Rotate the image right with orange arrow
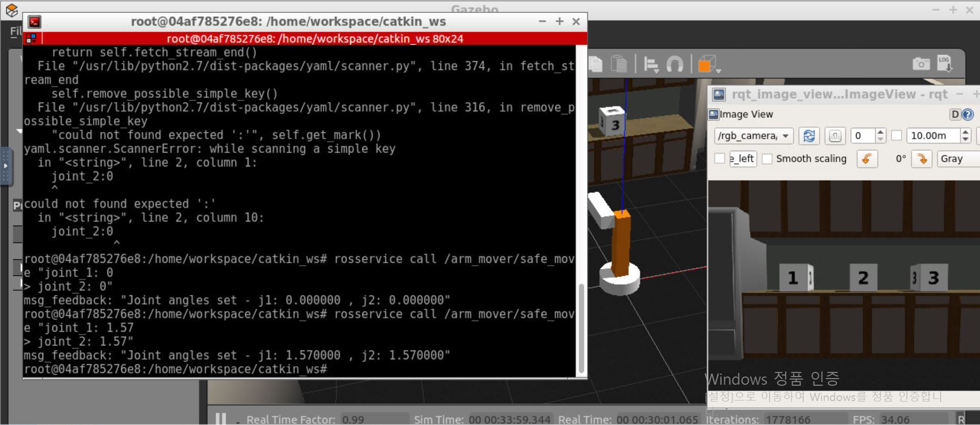The width and height of the screenshot is (980, 425). [922, 159]
